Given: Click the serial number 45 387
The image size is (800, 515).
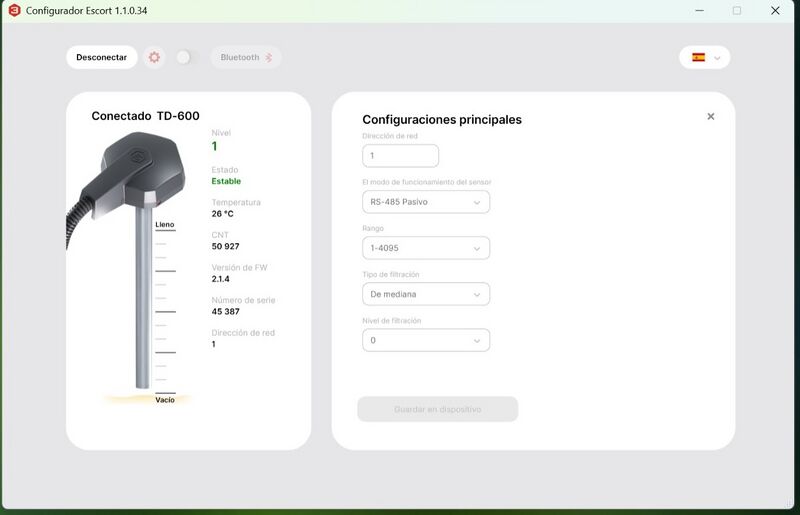Looking at the screenshot, I should coord(226,311).
